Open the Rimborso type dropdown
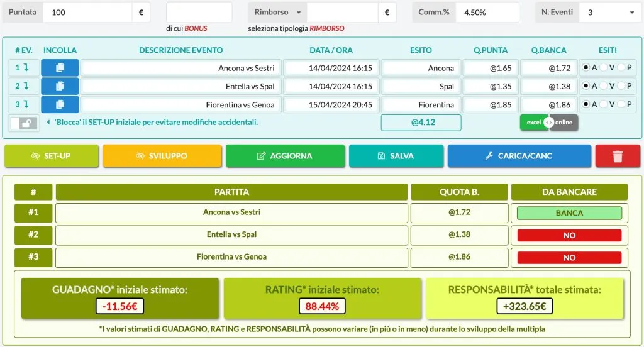 (277, 13)
